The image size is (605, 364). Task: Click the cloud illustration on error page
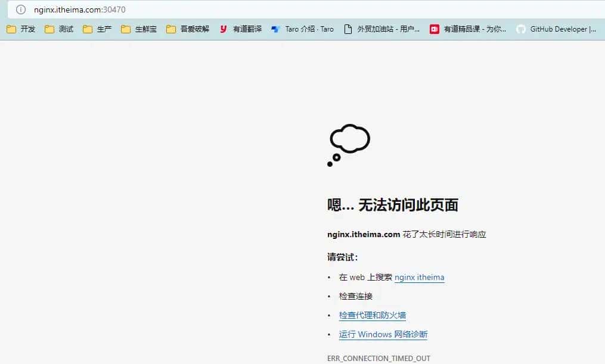pos(349,140)
